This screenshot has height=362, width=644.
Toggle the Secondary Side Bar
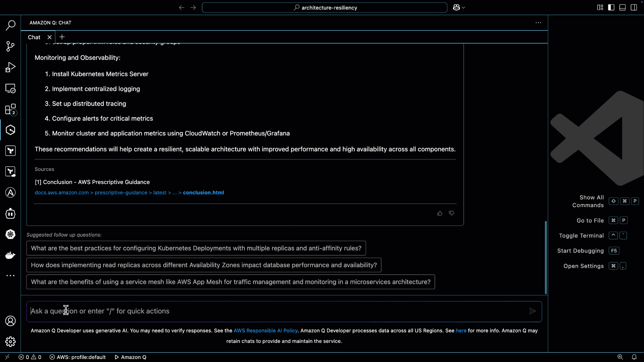634,7
